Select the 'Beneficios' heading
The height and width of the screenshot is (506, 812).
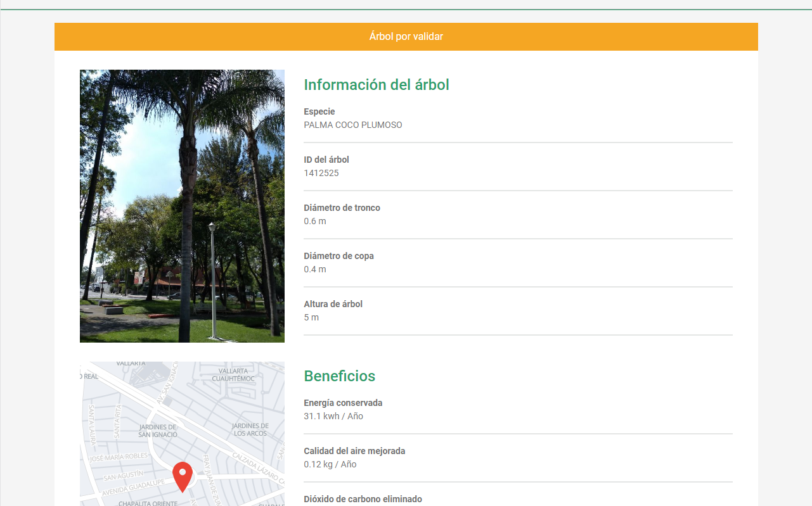pyautogui.click(x=340, y=376)
